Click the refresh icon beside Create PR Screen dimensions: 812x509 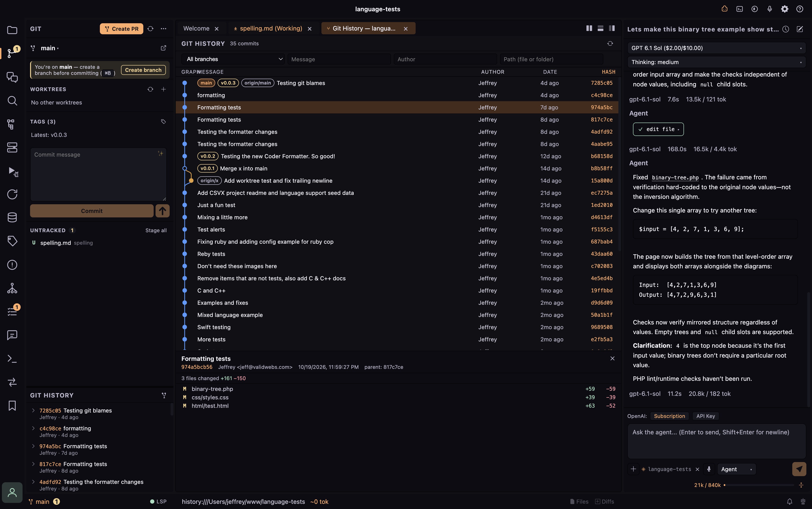(150, 29)
